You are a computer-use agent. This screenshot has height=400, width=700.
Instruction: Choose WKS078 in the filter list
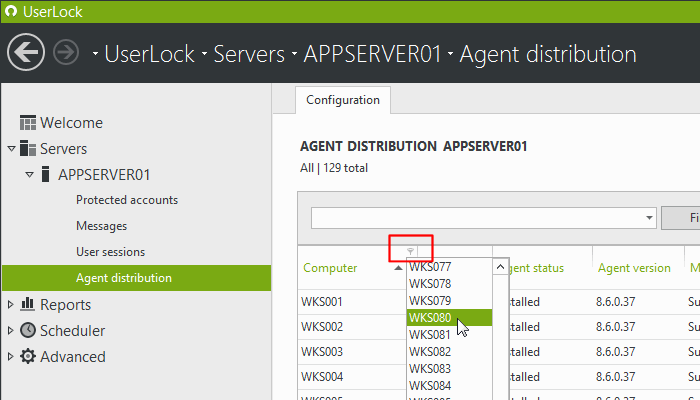coord(450,283)
